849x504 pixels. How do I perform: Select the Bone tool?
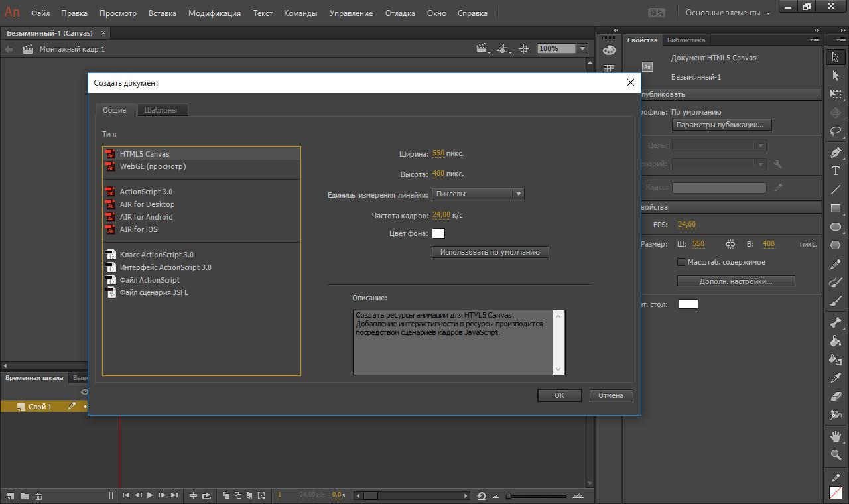[836, 322]
